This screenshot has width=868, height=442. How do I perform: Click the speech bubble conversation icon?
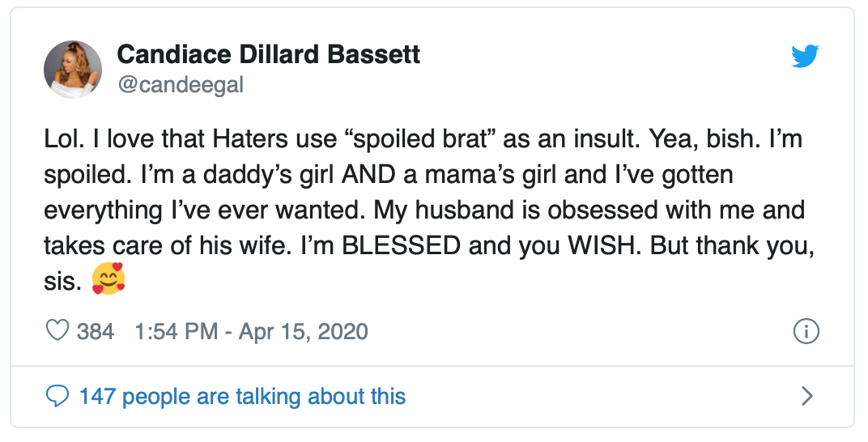[x=58, y=396]
